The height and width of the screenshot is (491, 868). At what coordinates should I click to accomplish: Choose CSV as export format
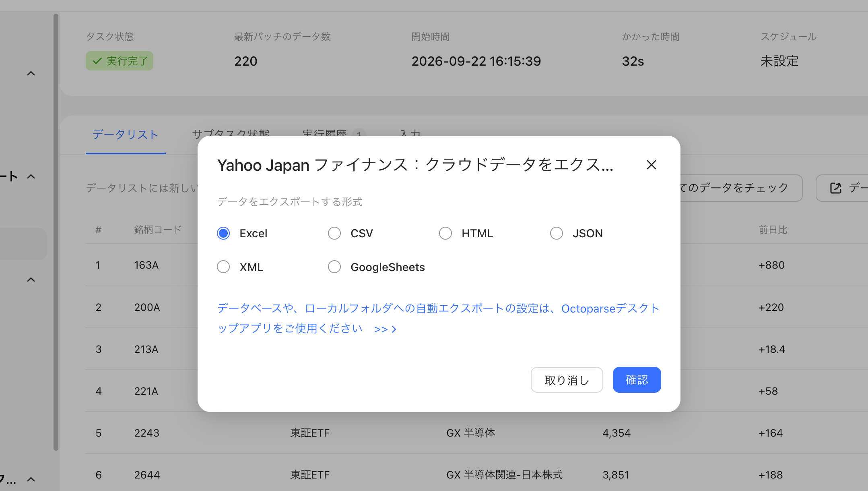[334, 233]
